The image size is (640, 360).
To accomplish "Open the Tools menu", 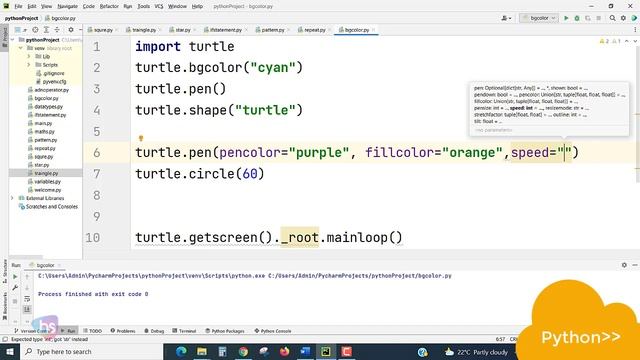I will tap(143, 6).
